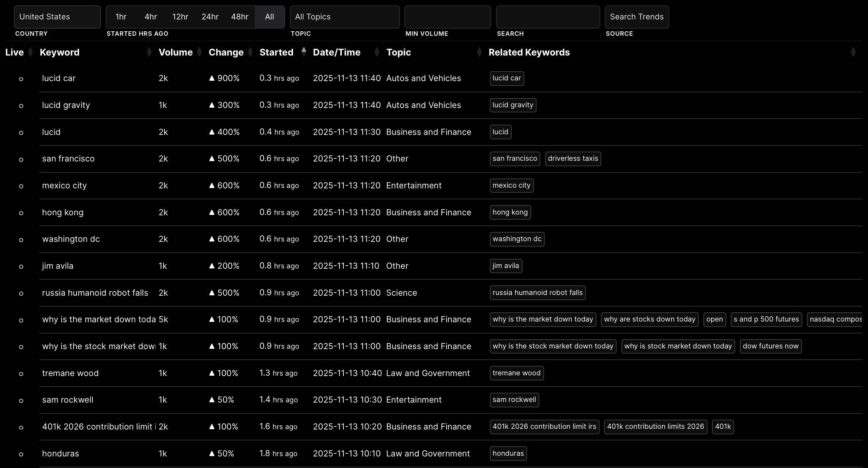Screen dimensions: 868x468
Task: Click the sort icon beside the Live column
Action: pyautogui.click(x=30, y=52)
